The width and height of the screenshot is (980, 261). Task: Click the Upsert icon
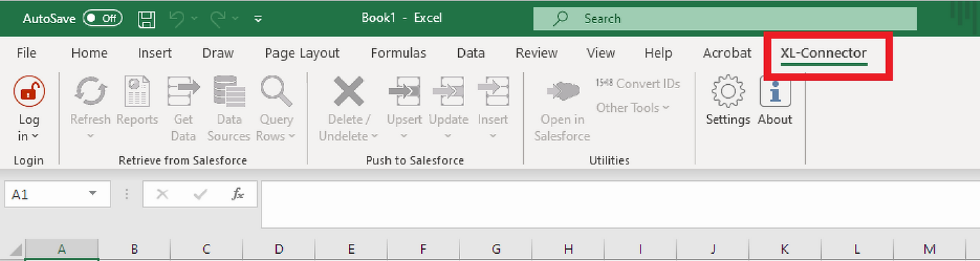tap(404, 91)
